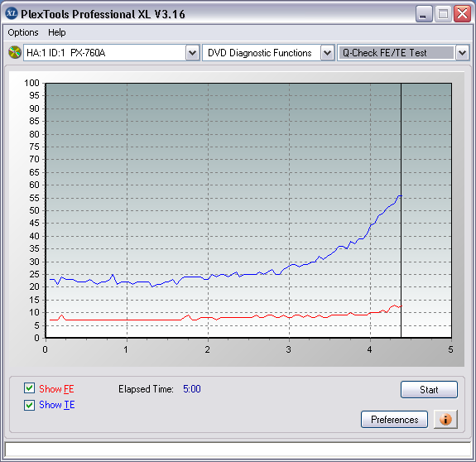Image resolution: width=476 pixels, height=462 pixels.
Task: Open the Preferences dialog
Action: pos(394,420)
